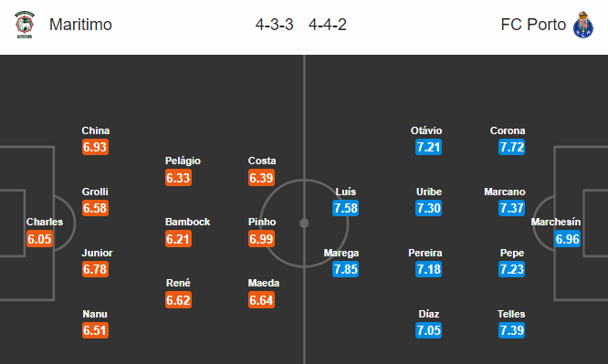
Task: Click Díaz's 7.05 rating badge
Action: point(428,330)
